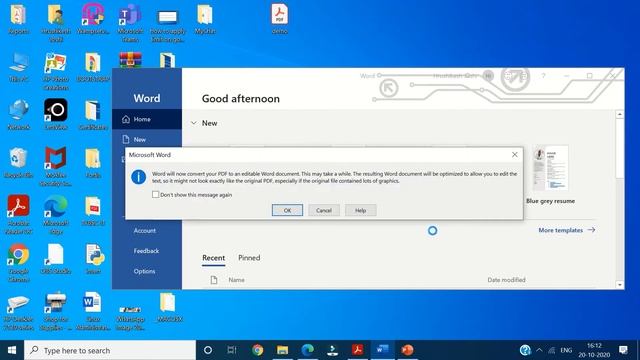Open the demo PDF file on desktop
This screenshot has height=360, width=640.
click(x=280, y=18)
